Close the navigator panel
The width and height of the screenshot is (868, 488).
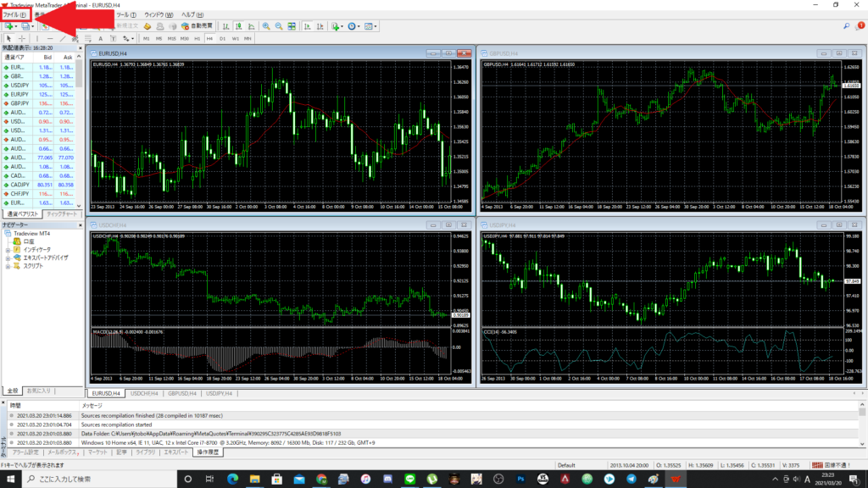81,225
